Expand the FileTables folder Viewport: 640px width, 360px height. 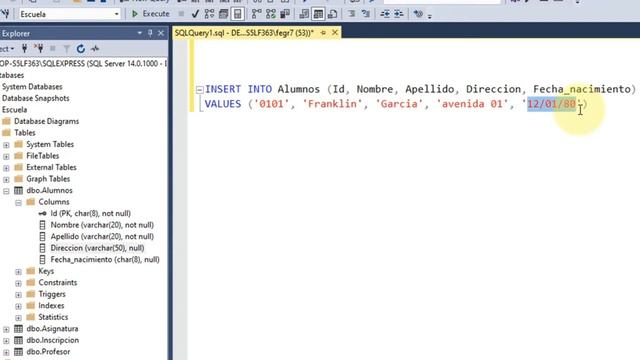point(6,156)
